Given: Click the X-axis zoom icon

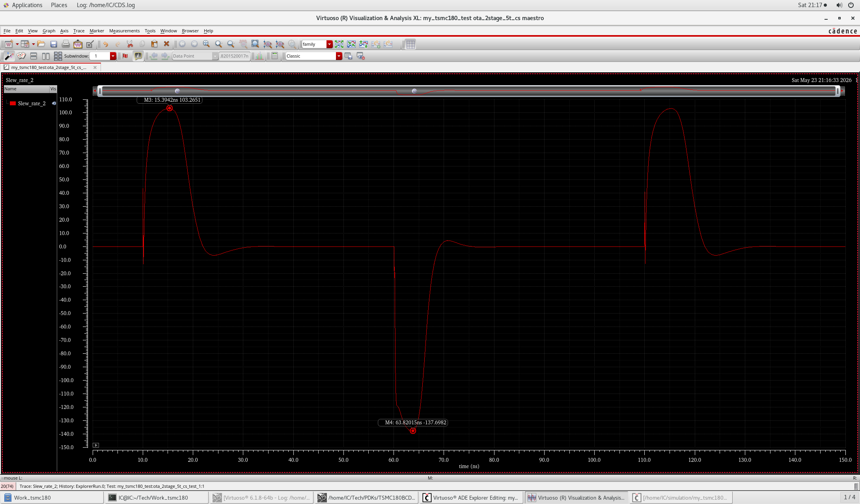Looking at the screenshot, I should pos(268,44).
